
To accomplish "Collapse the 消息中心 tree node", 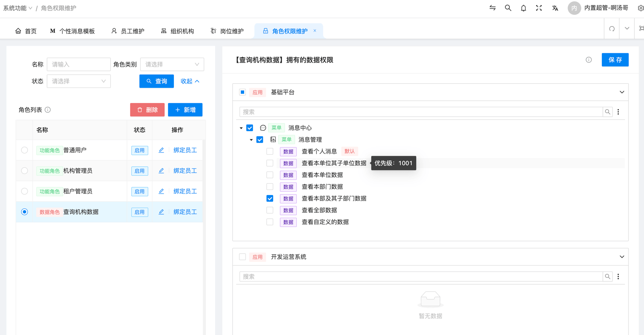I will point(241,128).
